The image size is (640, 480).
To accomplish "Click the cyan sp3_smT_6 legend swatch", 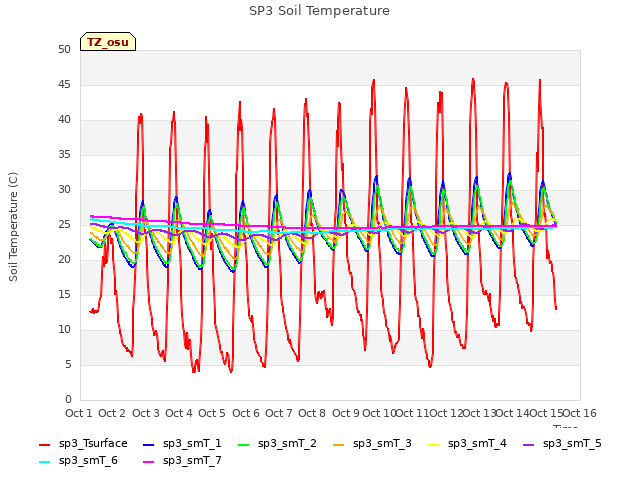I will click(x=44, y=462).
